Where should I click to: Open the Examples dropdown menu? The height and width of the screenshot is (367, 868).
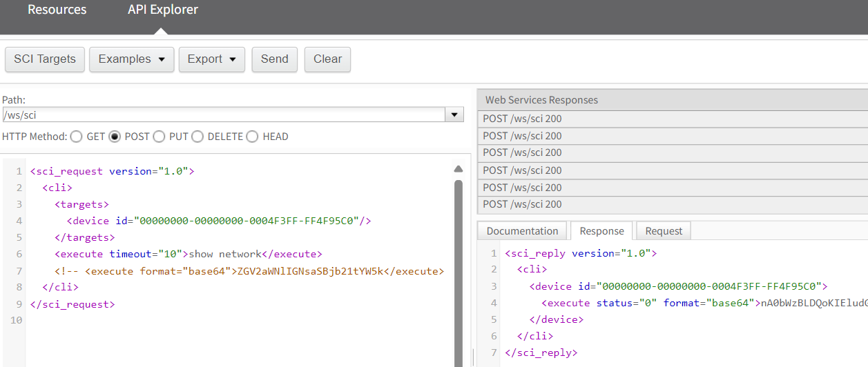pos(131,59)
